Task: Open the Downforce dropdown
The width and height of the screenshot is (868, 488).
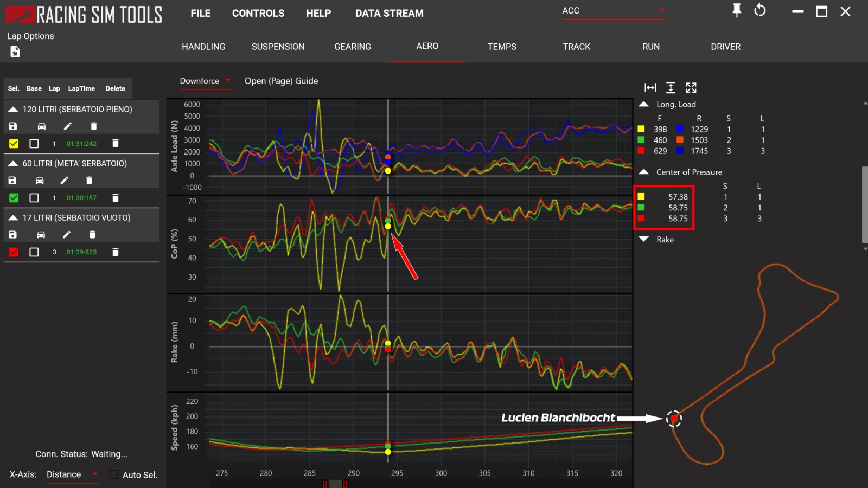Action: (228, 80)
